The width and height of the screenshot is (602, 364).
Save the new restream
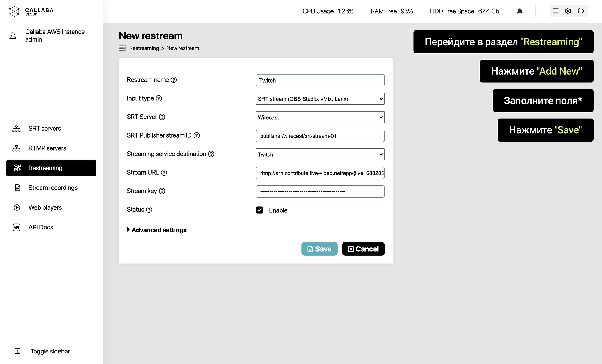(x=319, y=249)
